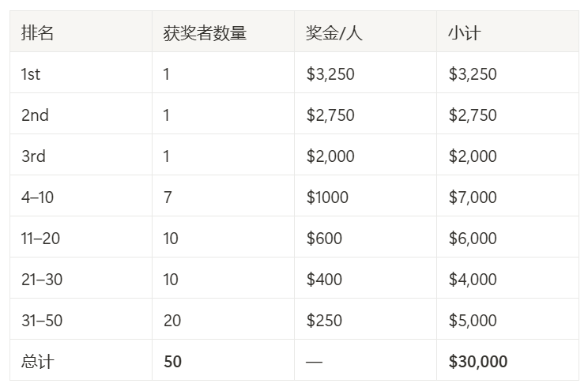Screen dimensions: 588x391
Task: Select the 2nd rank cell
Action: 35,115
